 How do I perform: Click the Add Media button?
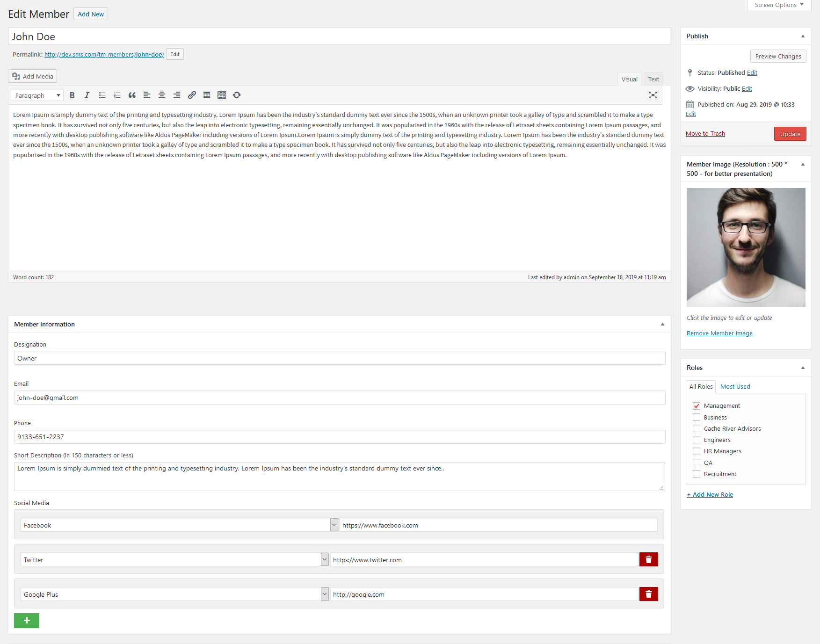pos(33,76)
